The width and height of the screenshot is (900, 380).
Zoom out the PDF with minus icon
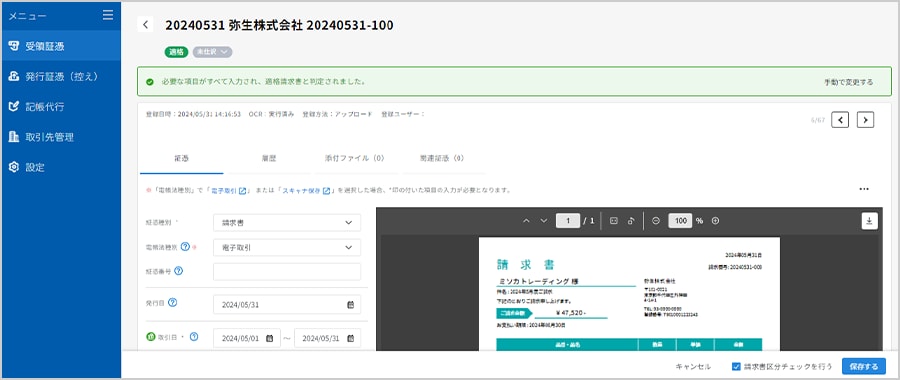656,221
